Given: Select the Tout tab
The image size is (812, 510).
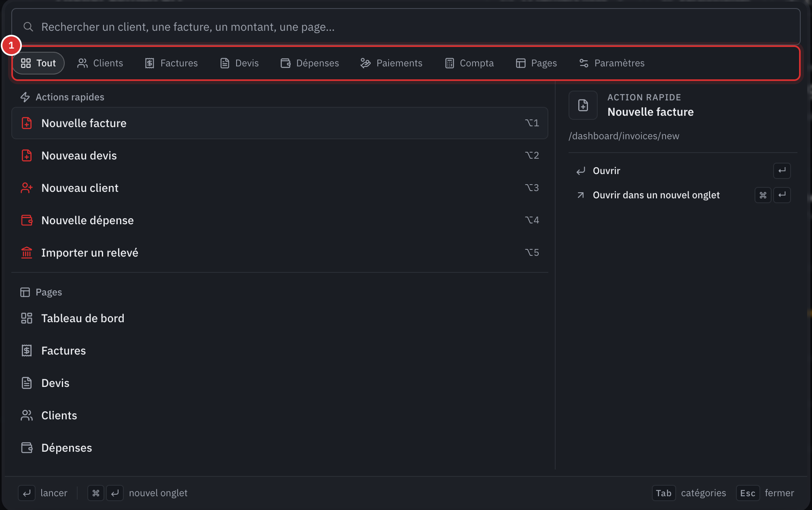Looking at the screenshot, I should [x=38, y=63].
